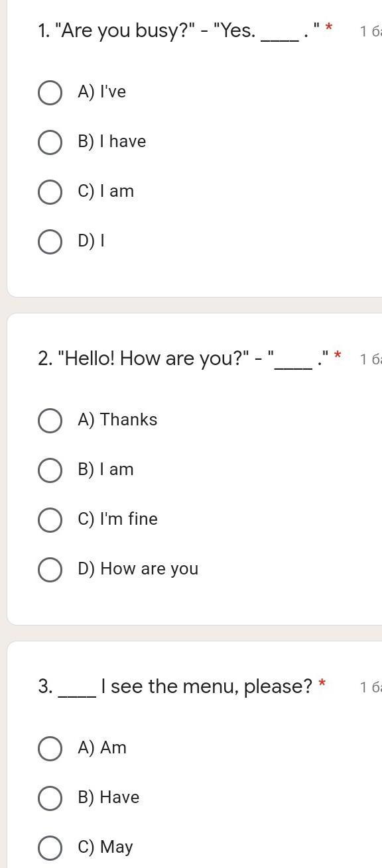
Task: Click question 1 title "Are you busy?"
Action: click(185, 30)
